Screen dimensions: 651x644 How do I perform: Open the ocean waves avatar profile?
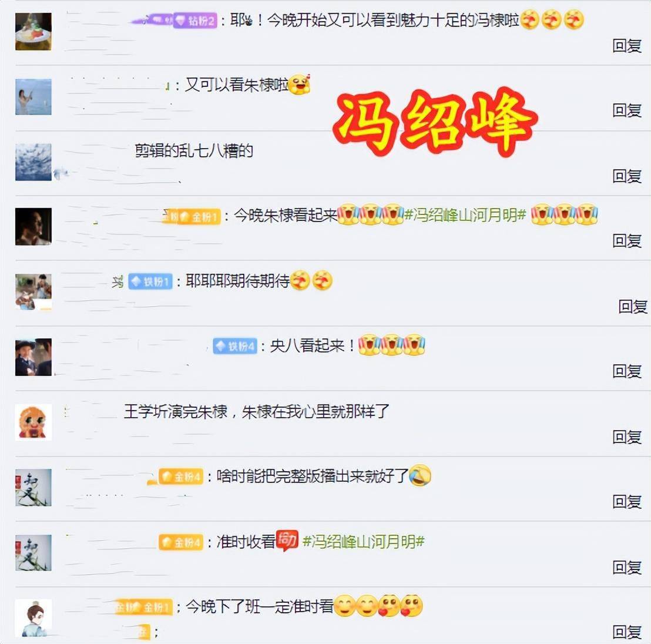point(33,162)
